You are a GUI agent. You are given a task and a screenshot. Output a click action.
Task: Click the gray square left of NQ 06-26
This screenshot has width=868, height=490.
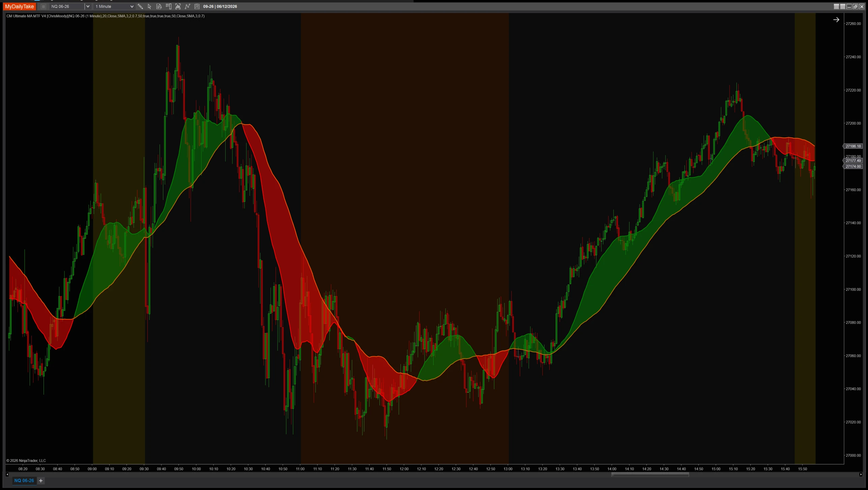(44, 6)
